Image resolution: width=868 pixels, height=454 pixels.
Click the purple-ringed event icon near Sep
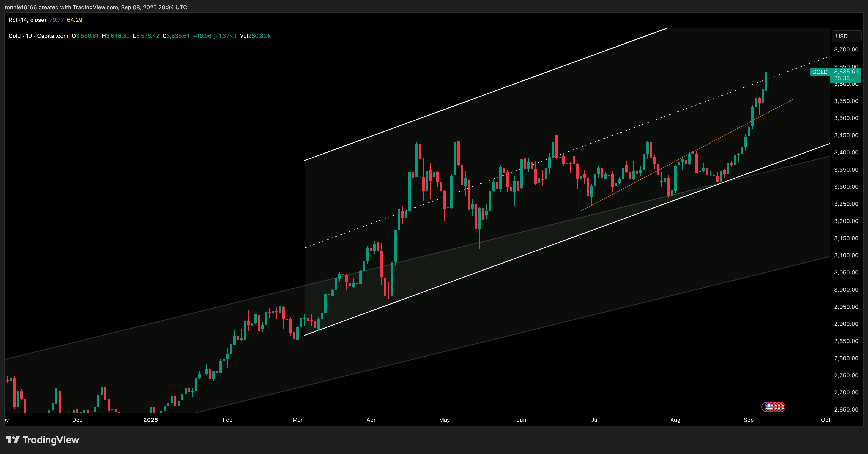pyautogui.click(x=764, y=407)
